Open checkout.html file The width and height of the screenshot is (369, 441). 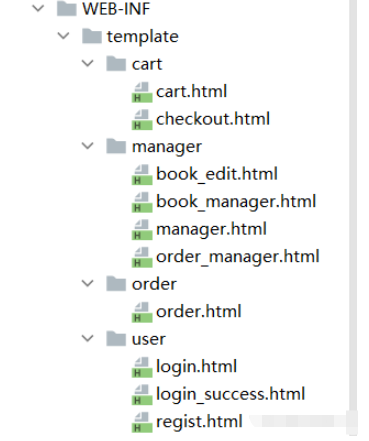point(213,119)
